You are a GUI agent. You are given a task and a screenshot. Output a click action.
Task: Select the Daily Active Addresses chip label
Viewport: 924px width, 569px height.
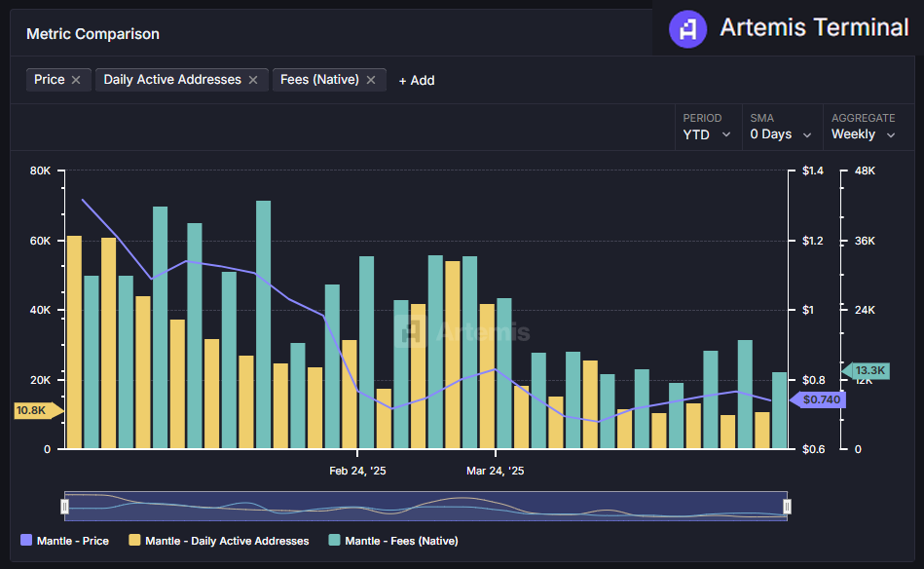(x=172, y=80)
